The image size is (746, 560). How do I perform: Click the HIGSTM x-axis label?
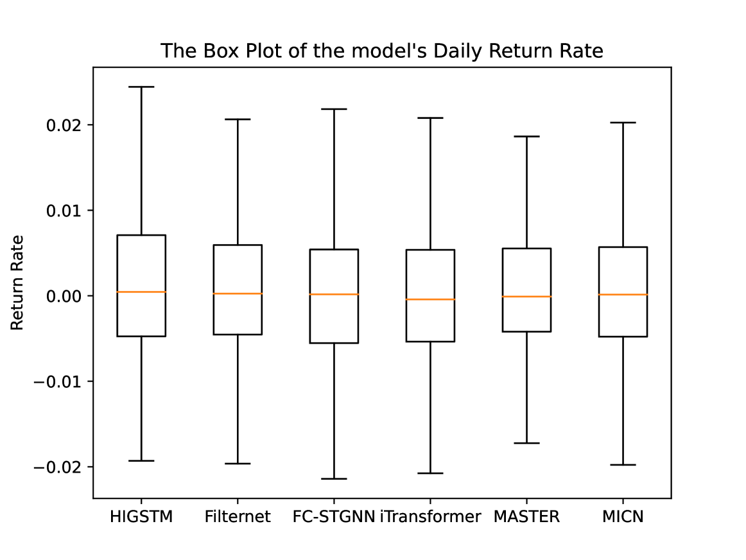[141, 516]
